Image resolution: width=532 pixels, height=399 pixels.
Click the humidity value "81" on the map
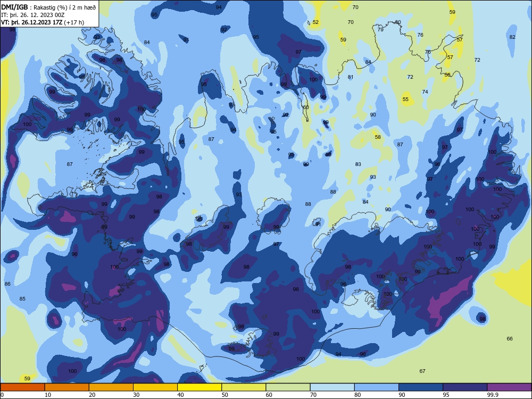click(x=351, y=77)
